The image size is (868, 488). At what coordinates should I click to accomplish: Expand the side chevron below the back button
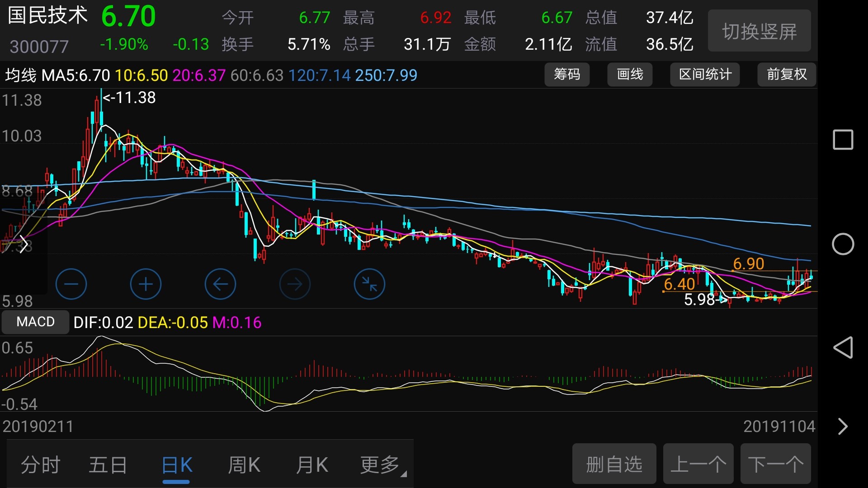click(843, 426)
